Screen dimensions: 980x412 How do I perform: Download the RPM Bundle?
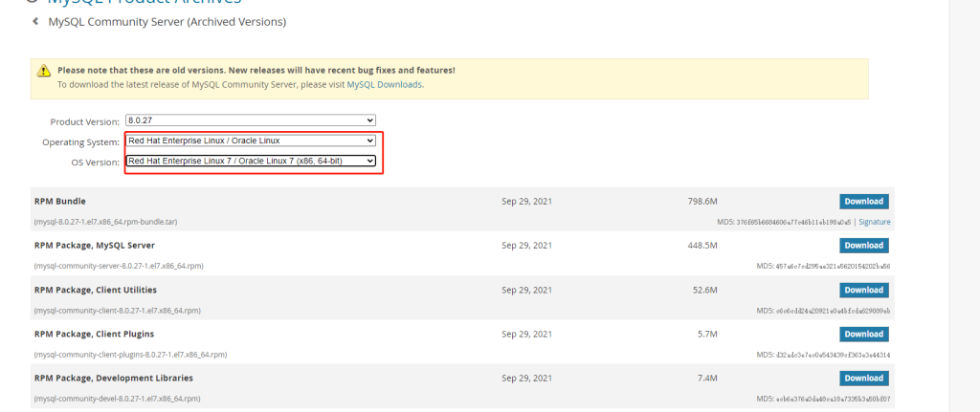click(x=863, y=202)
